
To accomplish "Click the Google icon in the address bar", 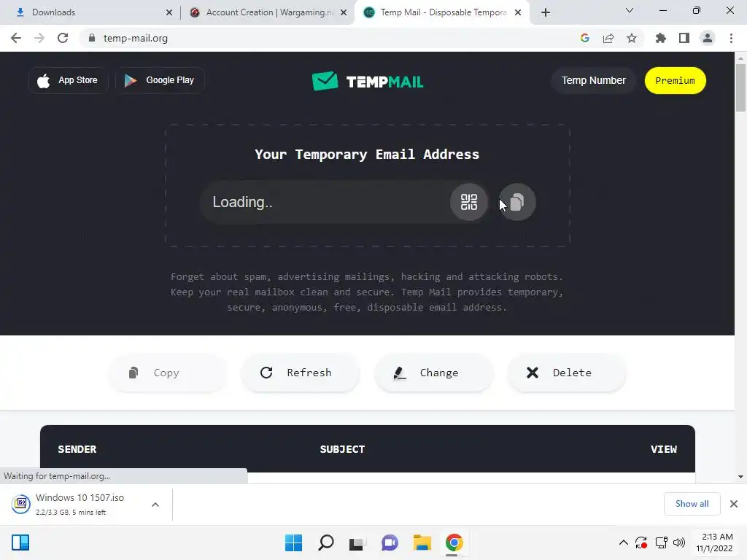I will pos(585,38).
